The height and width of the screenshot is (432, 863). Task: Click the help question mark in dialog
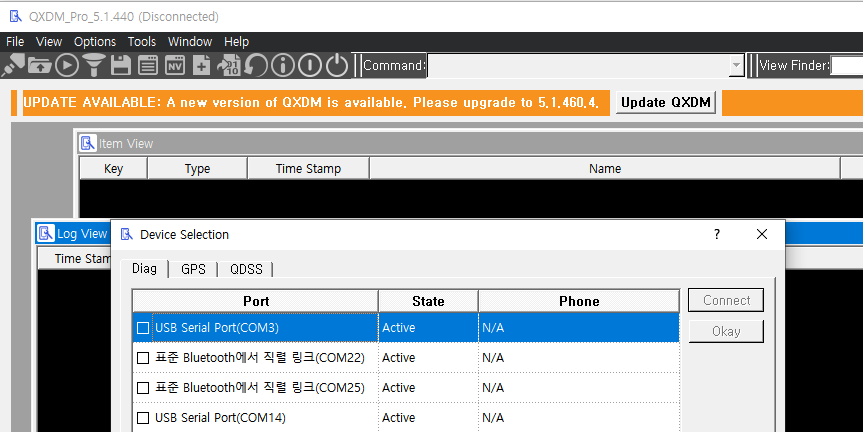(716, 234)
